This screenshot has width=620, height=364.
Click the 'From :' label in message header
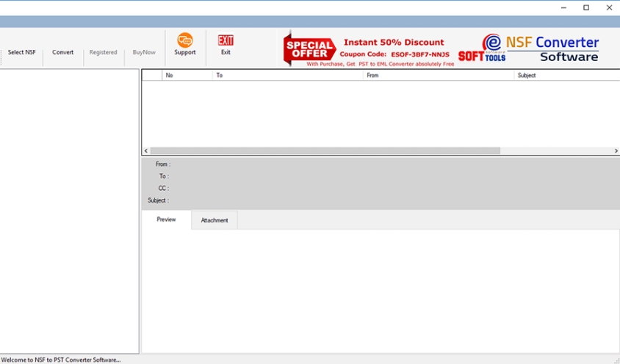click(x=163, y=164)
